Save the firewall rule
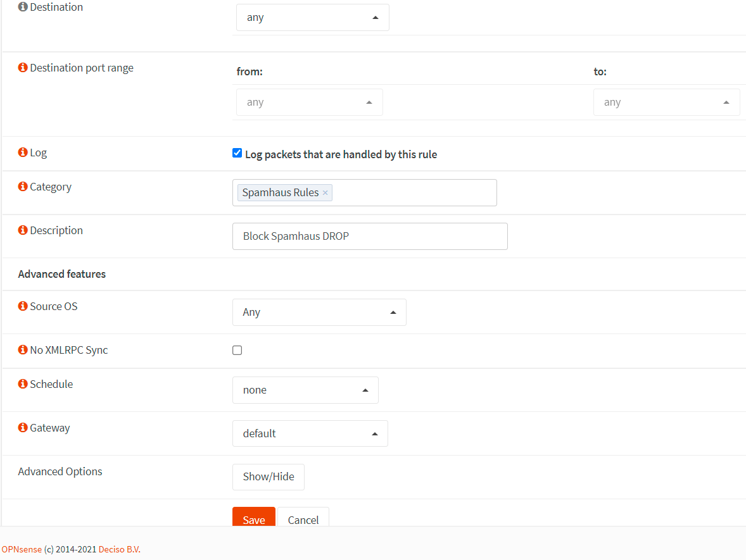746x560 pixels. coord(253,518)
